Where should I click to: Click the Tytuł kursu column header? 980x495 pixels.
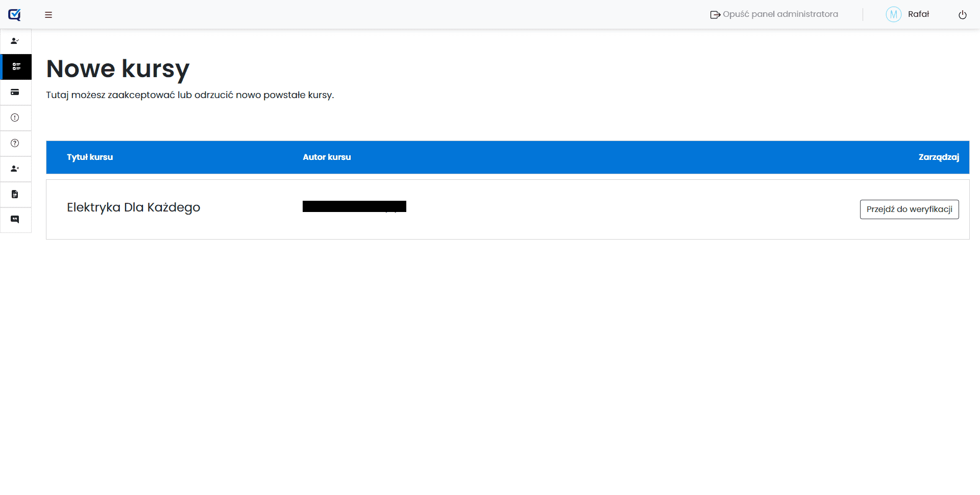click(x=90, y=157)
